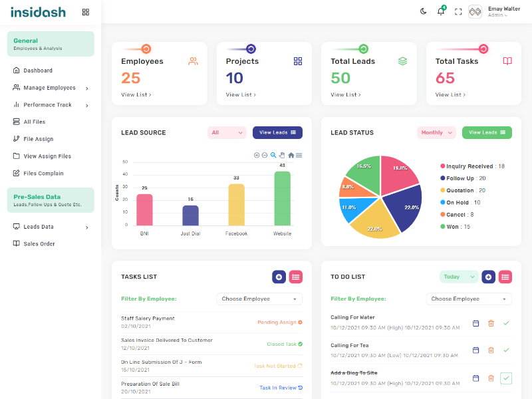Open the Monthly dropdown in Lead Status
532x399 pixels.
pos(436,132)
